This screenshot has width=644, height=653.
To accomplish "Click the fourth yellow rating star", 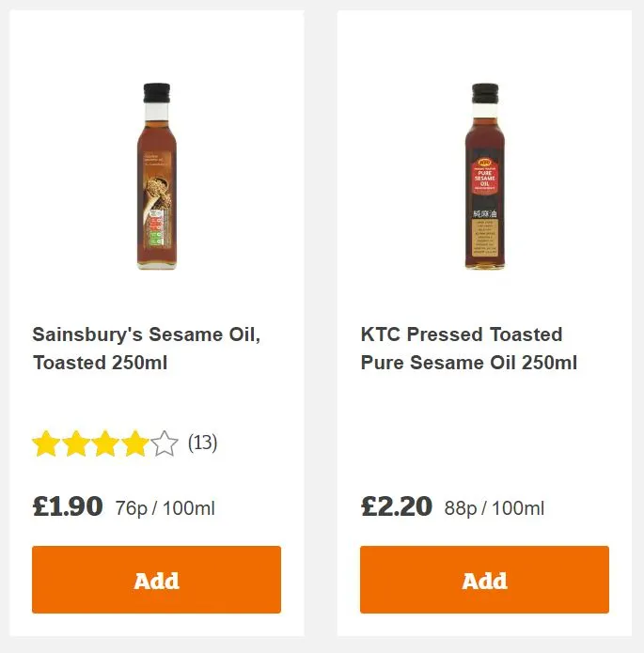I will click(x=134, y=443).
